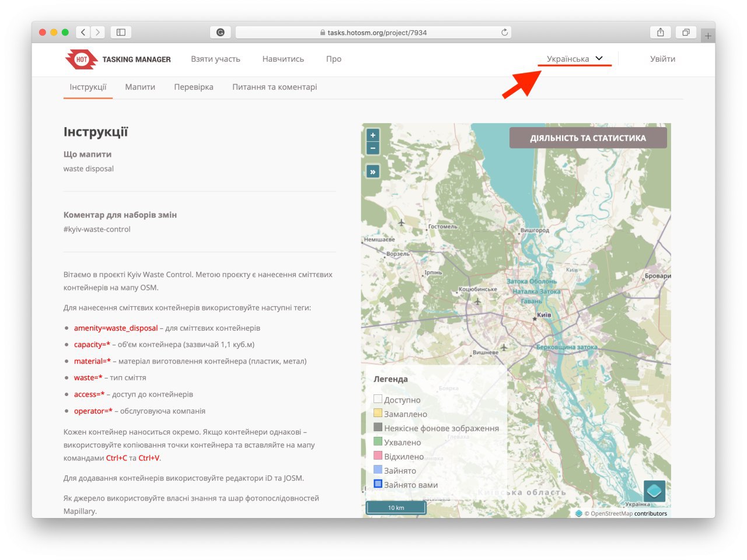
Task: Click the OpenStreetMap contributors link
Action: coord(626,514)
